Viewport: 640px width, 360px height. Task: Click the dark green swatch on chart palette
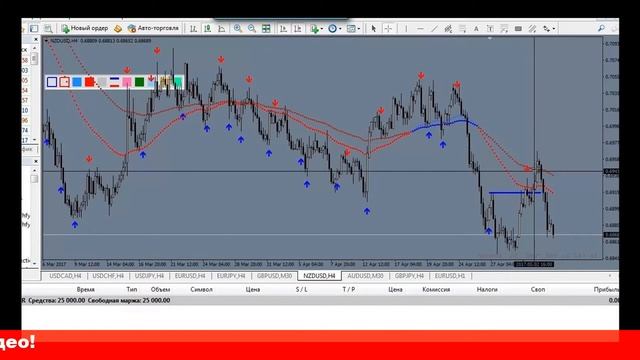tap(140, 82)
